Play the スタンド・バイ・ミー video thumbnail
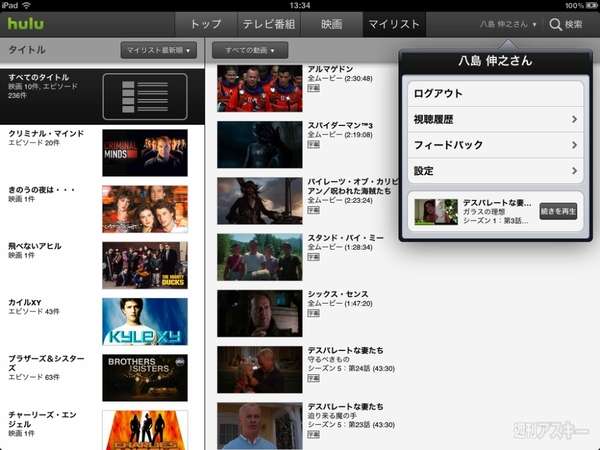600x450 pixels. 260,257
